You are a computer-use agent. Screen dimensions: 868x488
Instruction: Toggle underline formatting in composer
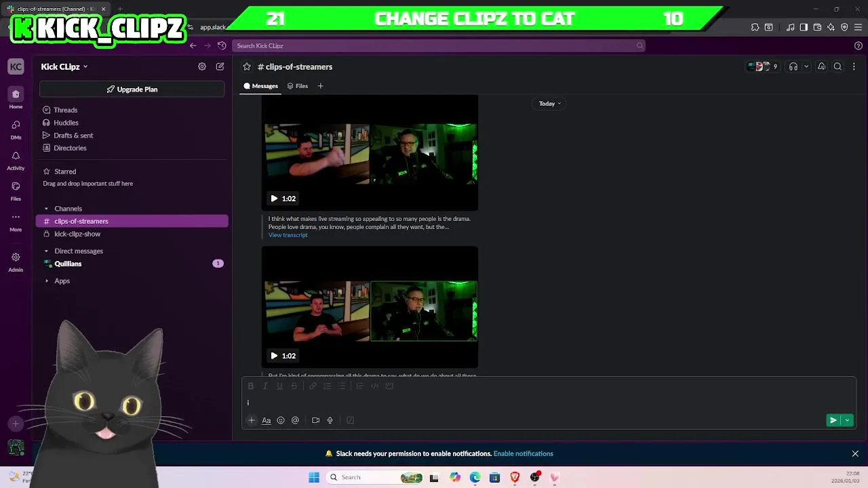point(279,386)
